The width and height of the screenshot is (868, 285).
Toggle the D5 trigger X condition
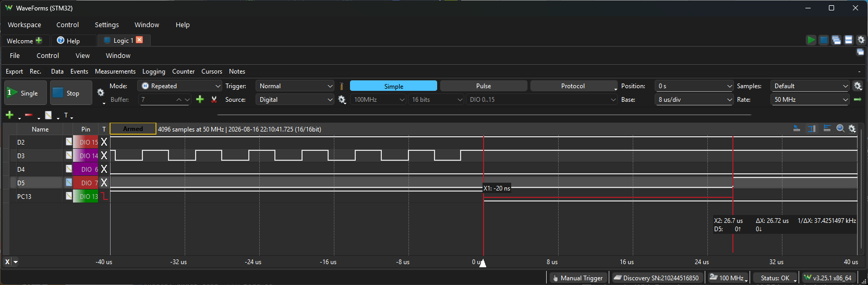click(x=104, y=183)
